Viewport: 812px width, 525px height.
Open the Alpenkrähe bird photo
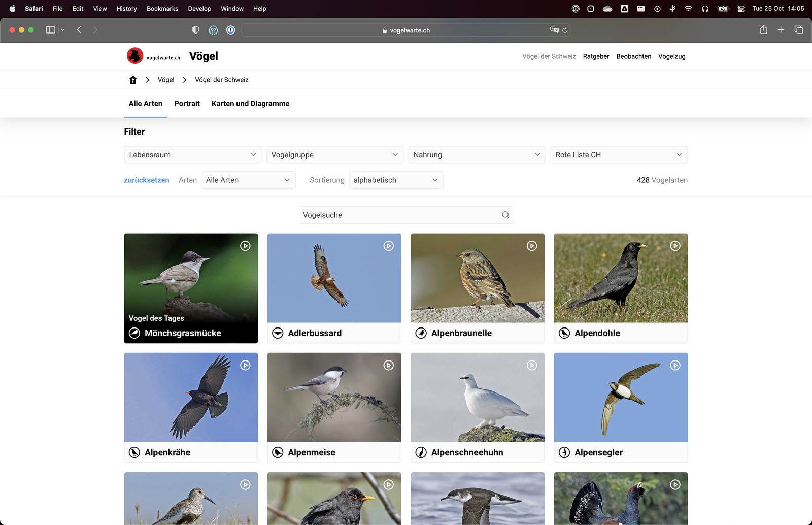tap(191, 398)
